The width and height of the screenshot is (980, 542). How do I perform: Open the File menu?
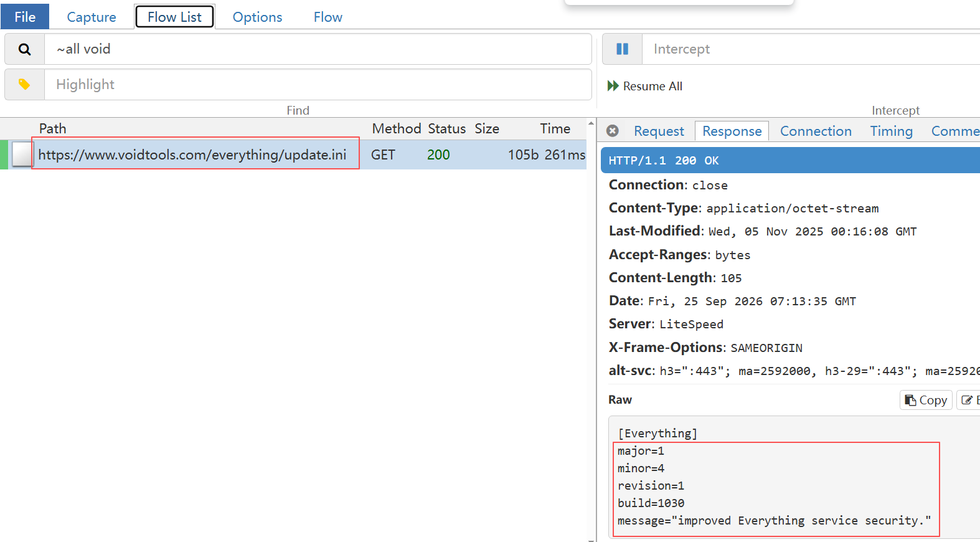point(25,17)
